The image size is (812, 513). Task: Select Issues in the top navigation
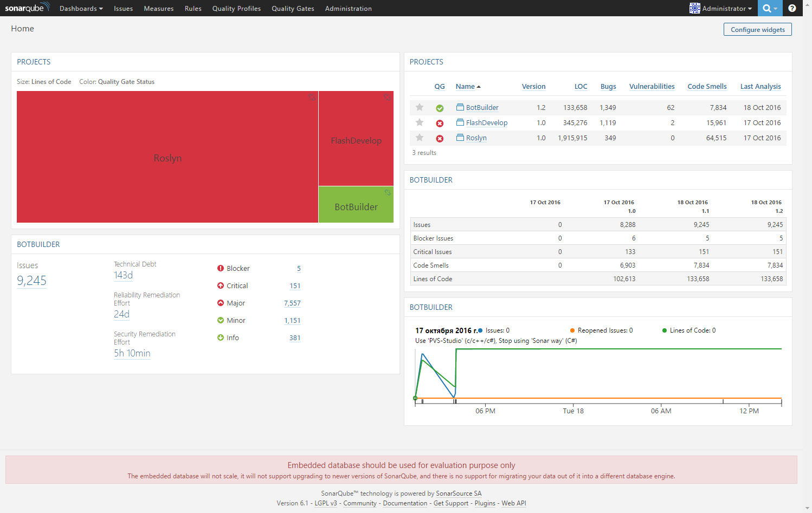(x=123, y=8)
